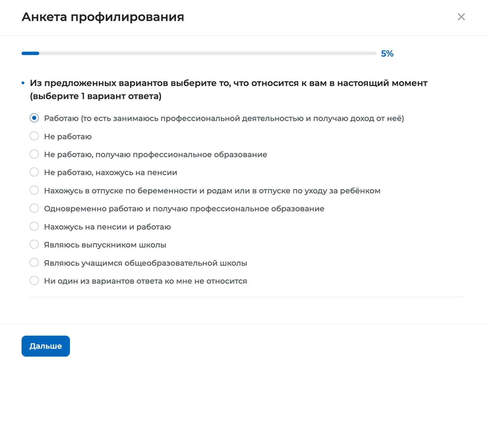Click the 5% progress percentage label
The image size is (489, 448).
[387, 54]
